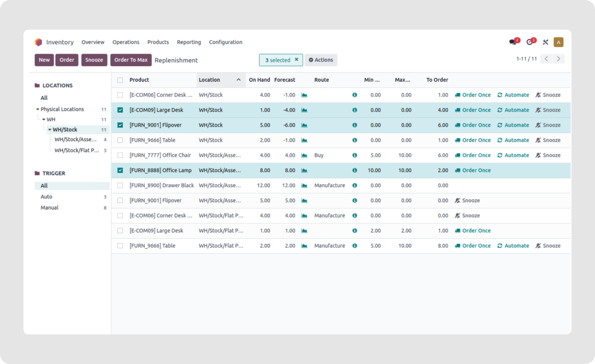Open the Discuss messages icon

512,41
